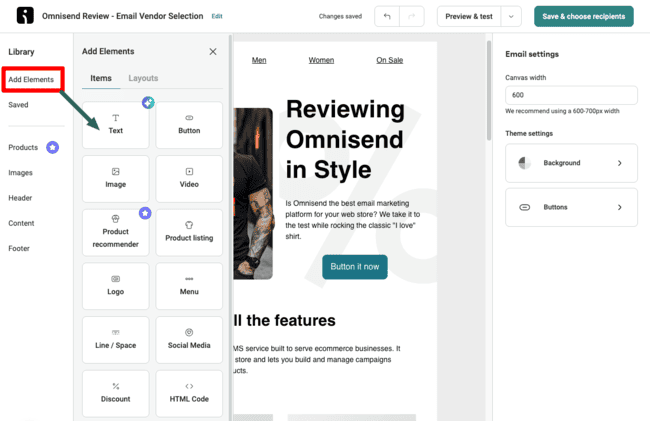Viewport: 650px width, 421px height.
Task: Open Preview & test dropdown arrow
Action: (511, 17)
